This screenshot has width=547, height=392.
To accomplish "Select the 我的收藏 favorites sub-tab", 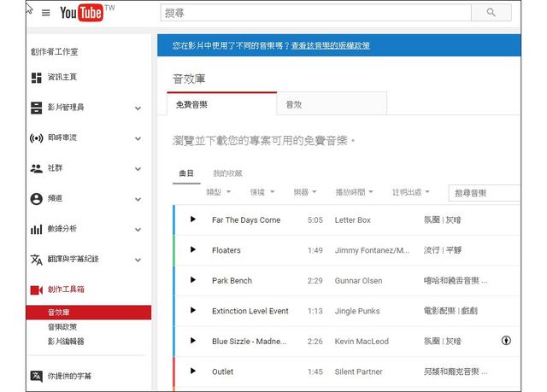I will (x=227, y=173).
